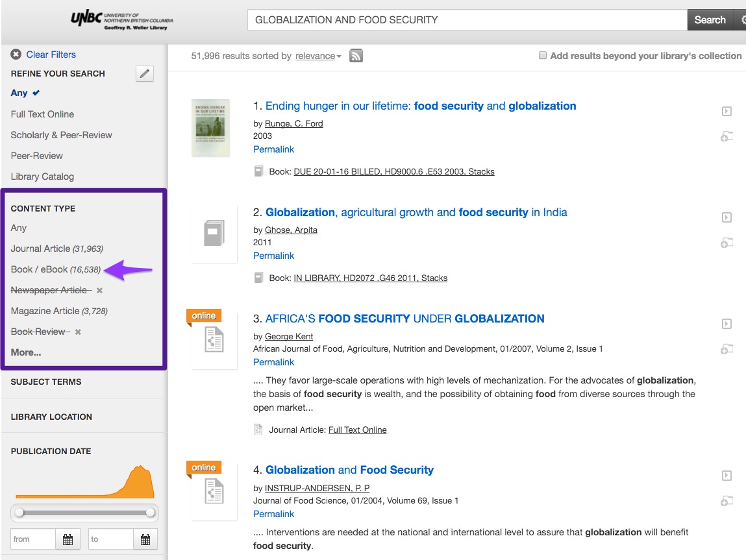The width and height of the screenshot is (746, 560).
Task: Expand the Library Location section
Action: pos(51,417)
